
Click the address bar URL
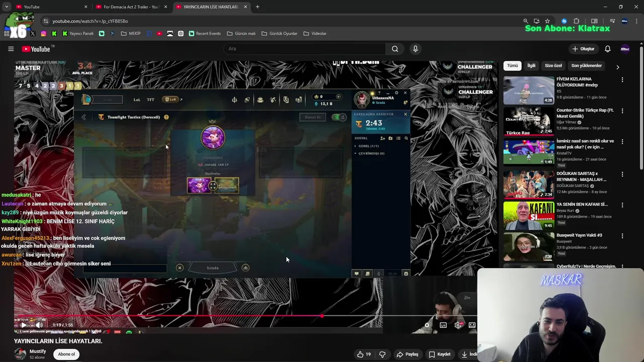point(90,21)
